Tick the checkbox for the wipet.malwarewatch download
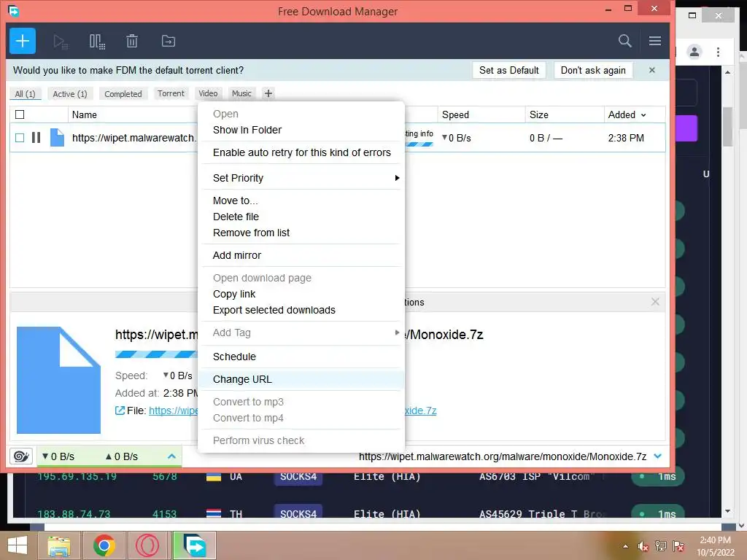The width and height of the screenshot is (747, 560). tap(20, 138)
